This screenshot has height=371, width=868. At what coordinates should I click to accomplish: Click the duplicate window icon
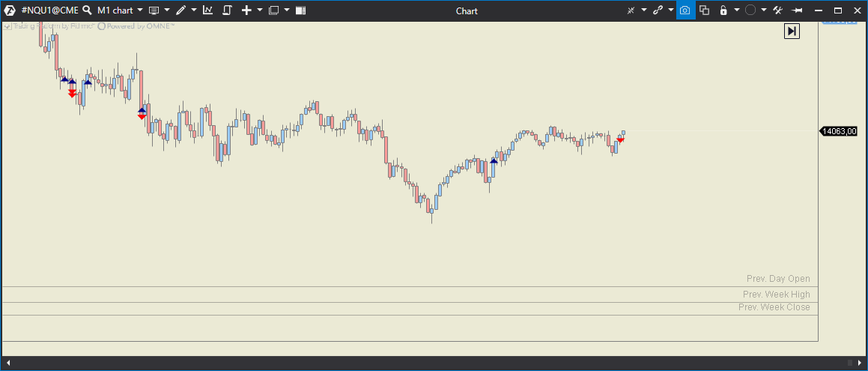704,10
